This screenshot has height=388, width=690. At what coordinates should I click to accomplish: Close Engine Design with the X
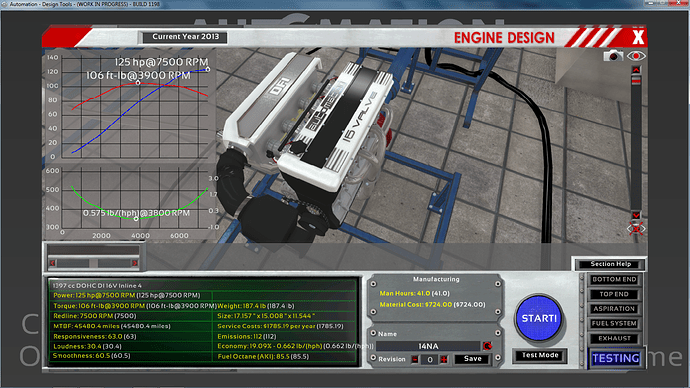638,37
